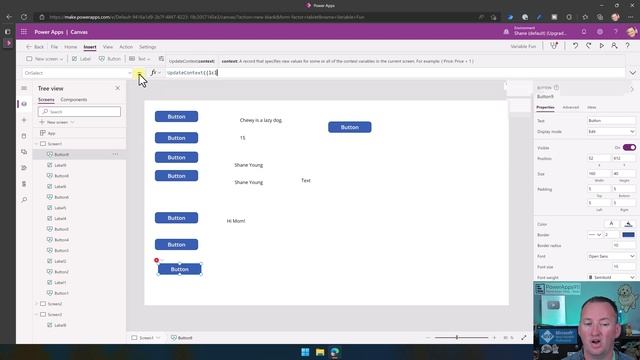Click the Tree view search box
Screen dimensions: 640x360
pyautogui.click(x=79, y=111)
